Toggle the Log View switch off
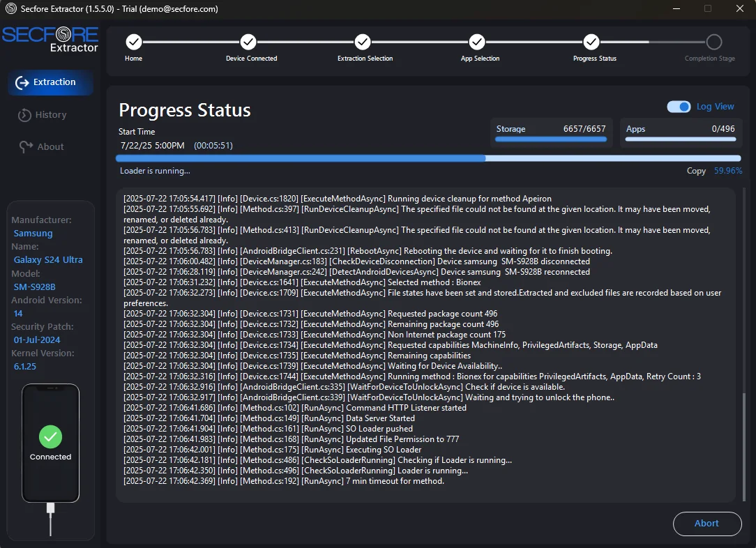Screen dimensions: 756x548 coord(679,107)
